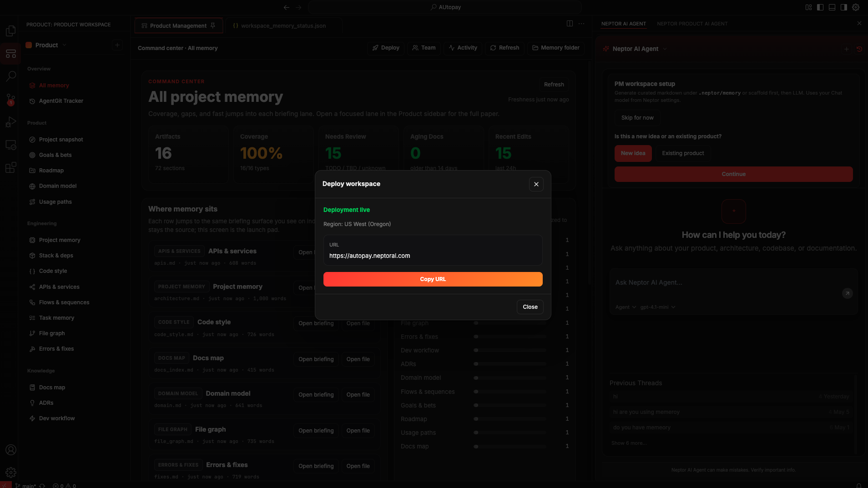Open the Remote Explorer icon
The width and height of the screenshot is (868, 488).
pos(10,145)
